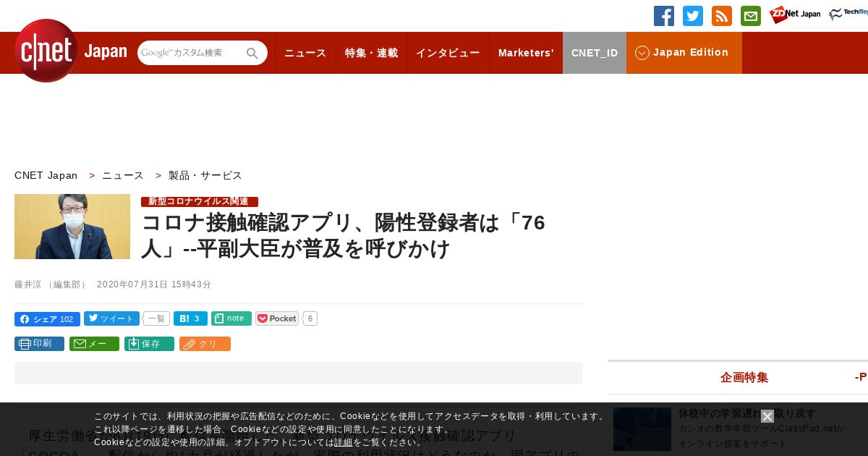Screen dimensions: 868x456
Task: Open the 休校中の学習遅れ feature thumbnail
Action: (x=642, y=428)
